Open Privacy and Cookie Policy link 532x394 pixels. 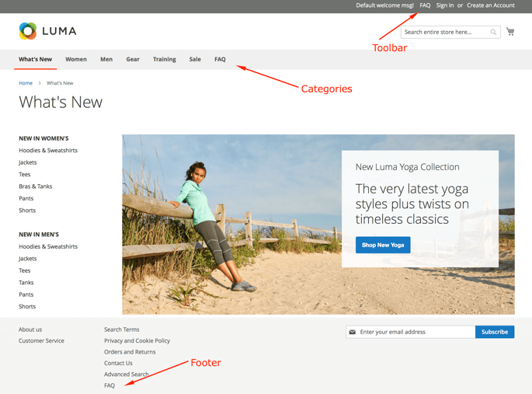click(137, 340)
